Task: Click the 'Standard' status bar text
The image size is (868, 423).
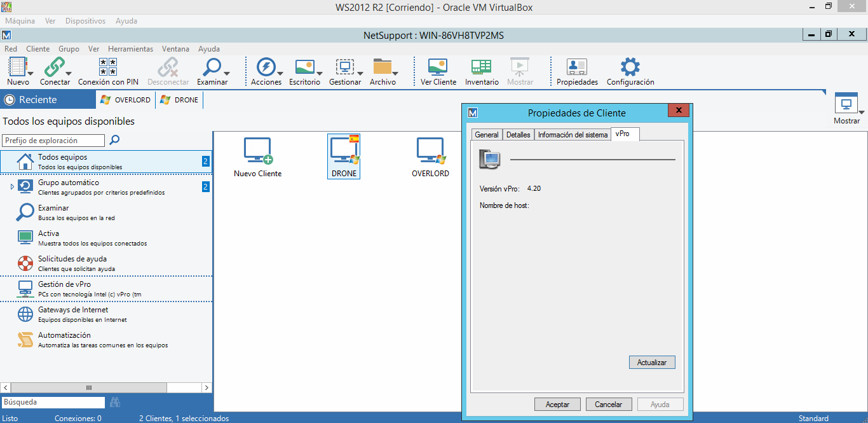Action: [x=813, y=419]
